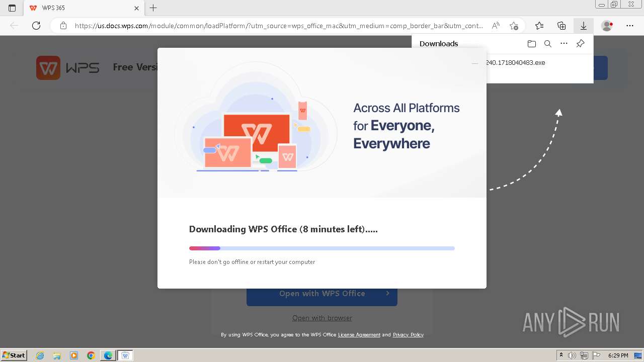Viewport: 644px width, 362px height.
Task: Open a new tab with plus icon
Action: tap(153, 8)
